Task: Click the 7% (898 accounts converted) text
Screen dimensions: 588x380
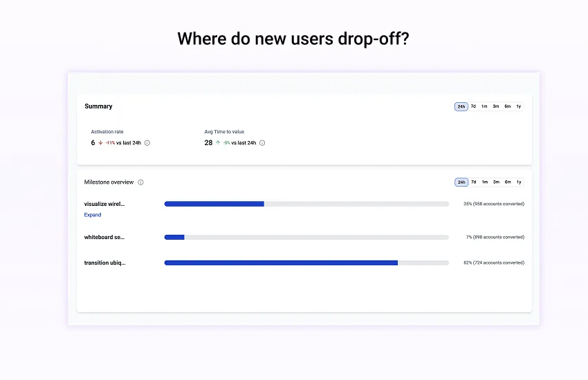Action: pyautogui.click(x=495, y=237)
